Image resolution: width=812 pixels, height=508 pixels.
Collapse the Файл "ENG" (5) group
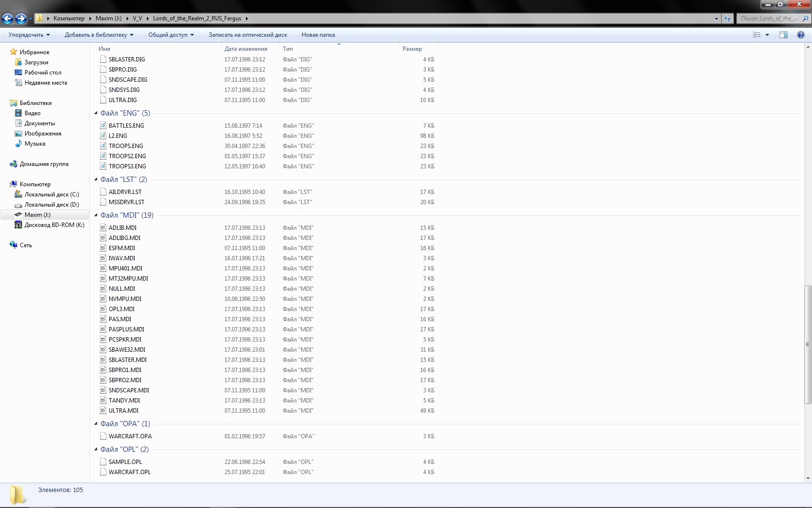tap(96, 113)
